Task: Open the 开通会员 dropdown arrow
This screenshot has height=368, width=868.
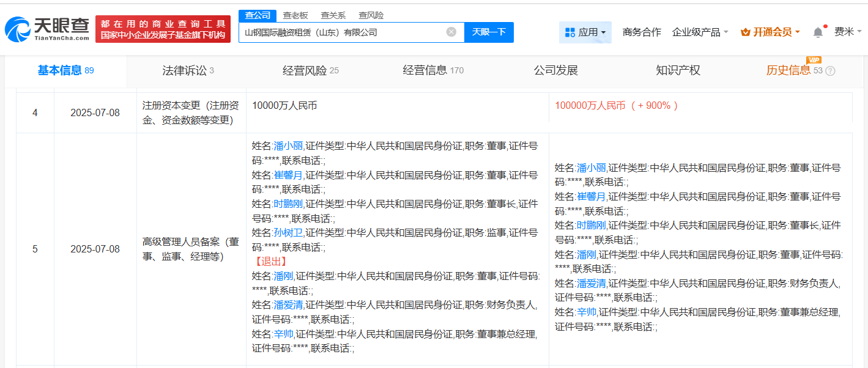Action: 797,32
